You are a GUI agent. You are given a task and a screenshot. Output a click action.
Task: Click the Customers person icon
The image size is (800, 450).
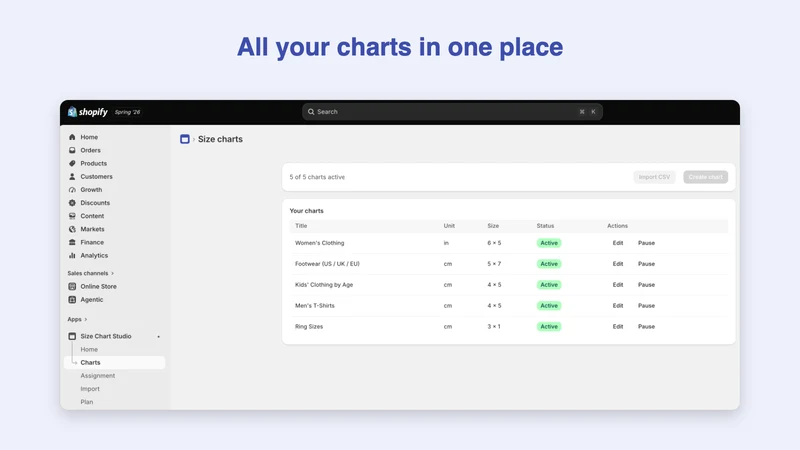[x=72, y=177]
